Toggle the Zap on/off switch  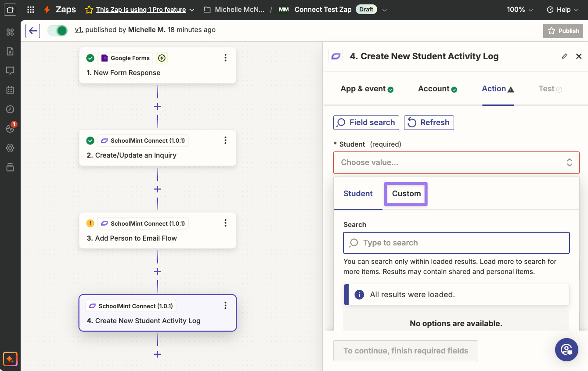58,30
